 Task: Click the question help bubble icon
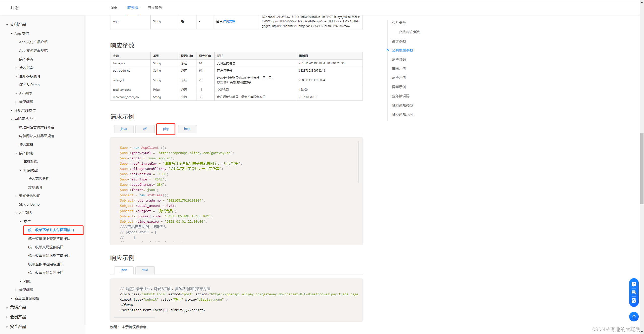coord(634,284)
